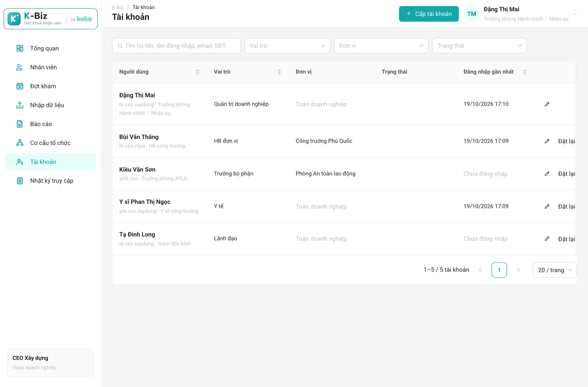Open the Đơn vị filter dropdown
The width and height of the screenshot is (588, 387).
[381, 46]
